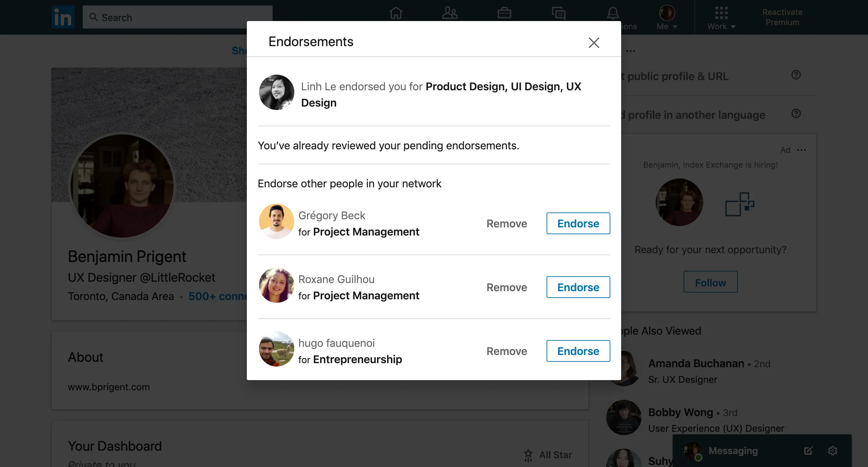Remove hugo fauquenoi's endorsement suggestion
This screenshot has height=467, width=868.
(x=507, y=351)
